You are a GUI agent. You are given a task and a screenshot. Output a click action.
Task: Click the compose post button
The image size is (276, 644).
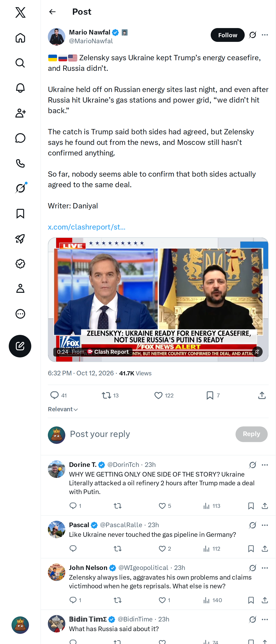pyautogui.click(x=20, y=346)
